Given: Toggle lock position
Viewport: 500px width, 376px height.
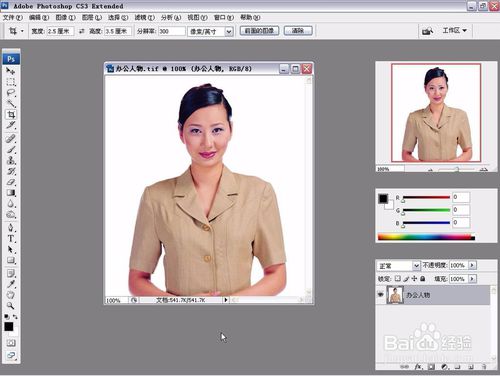Looking at the screenshot, I should pyautogui.click(x=414, y=278).
